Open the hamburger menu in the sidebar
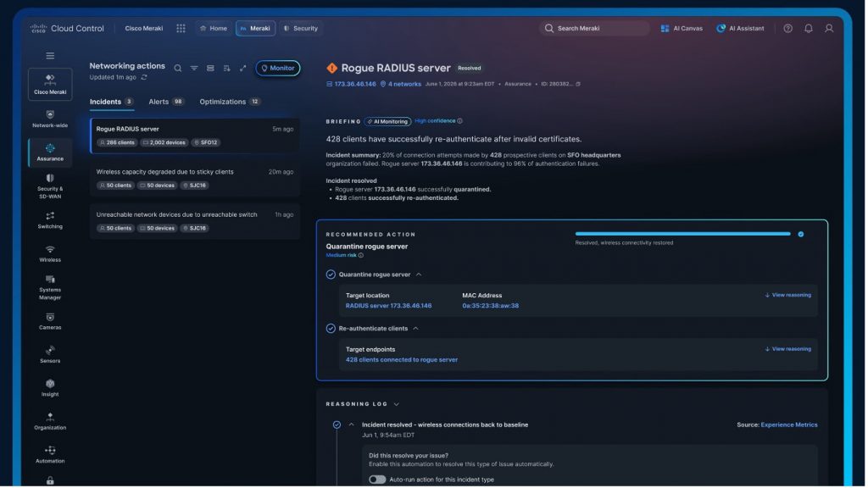This screenshot has width=868, height=488. coord(50,56)
